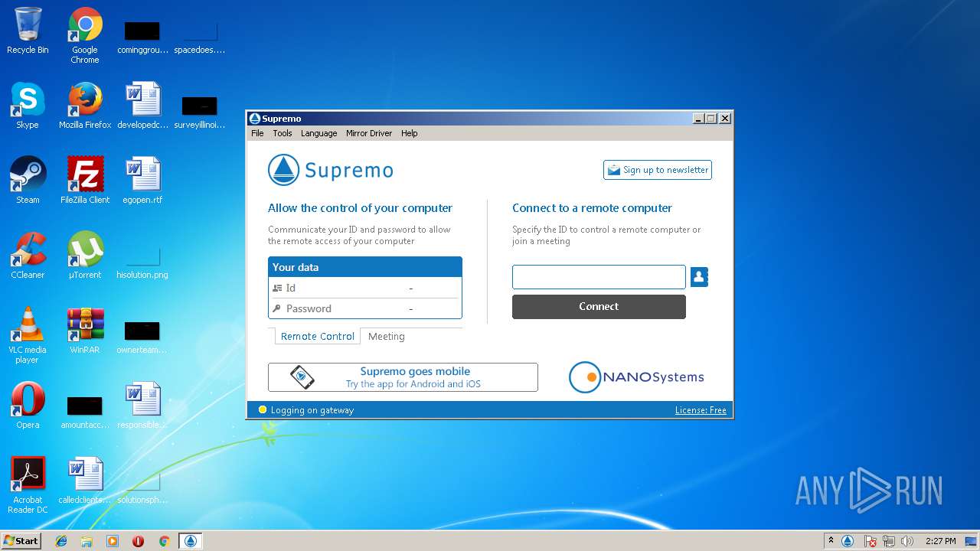Open the developedc document on the desktop

coord(142,106)
